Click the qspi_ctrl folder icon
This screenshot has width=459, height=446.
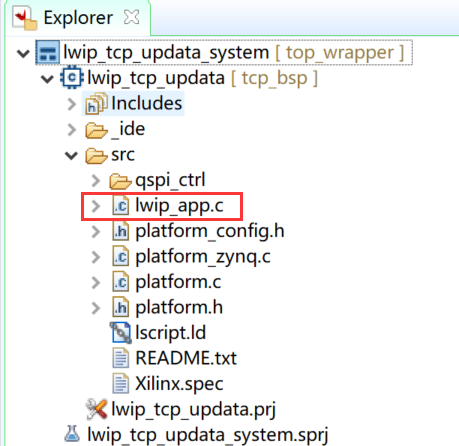coord(120,181)
